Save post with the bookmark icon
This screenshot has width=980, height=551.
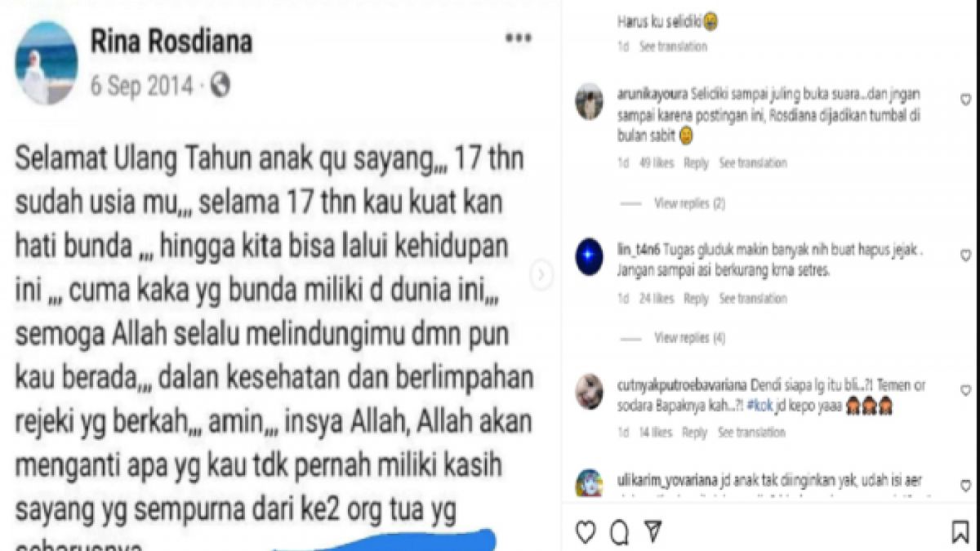(x=960, y=533)
